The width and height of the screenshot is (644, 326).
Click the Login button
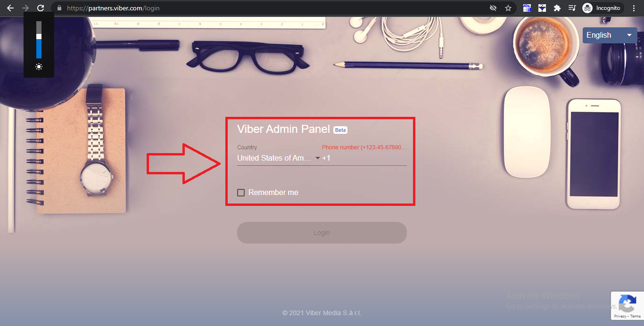pyautogui.click(x=322, y=233)
